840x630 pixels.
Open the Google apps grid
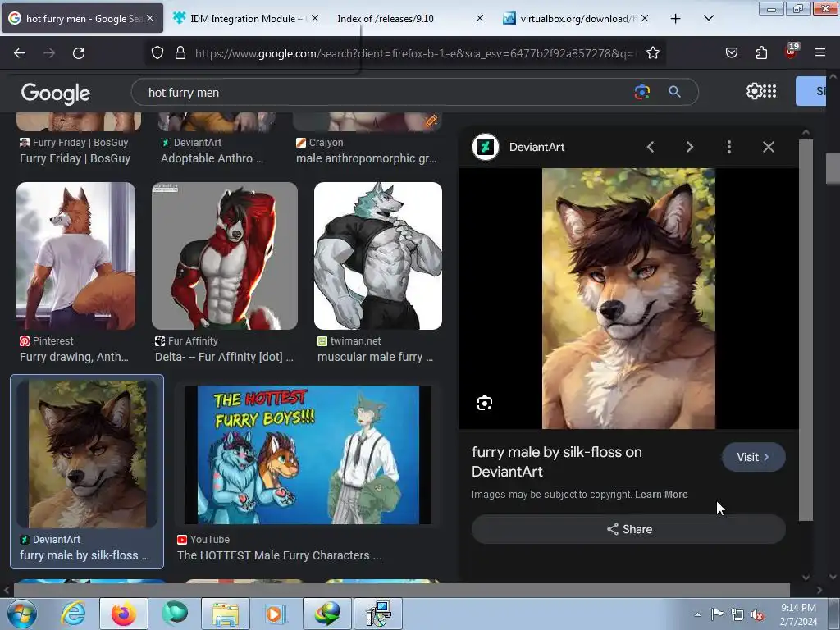point(769,91)
